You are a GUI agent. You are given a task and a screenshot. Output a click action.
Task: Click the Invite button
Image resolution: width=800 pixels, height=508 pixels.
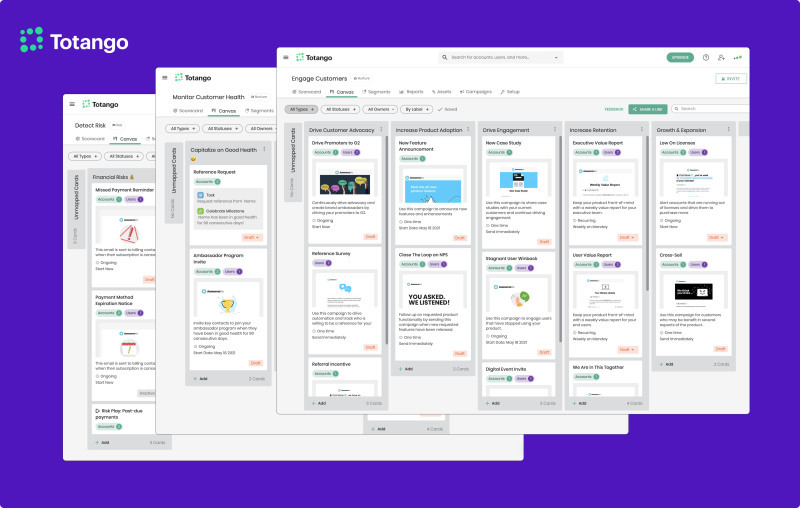tap(730, 78)
